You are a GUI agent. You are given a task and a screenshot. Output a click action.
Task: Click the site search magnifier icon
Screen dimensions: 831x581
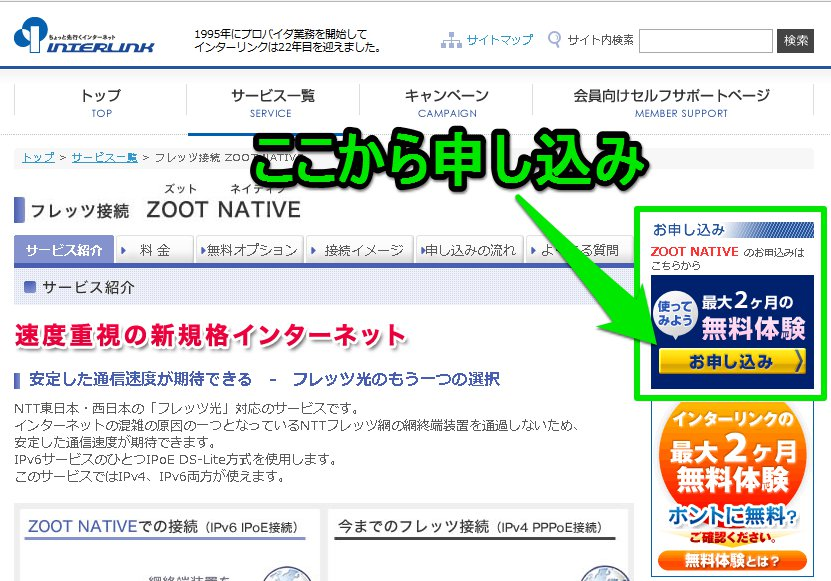tap(554, 40)
